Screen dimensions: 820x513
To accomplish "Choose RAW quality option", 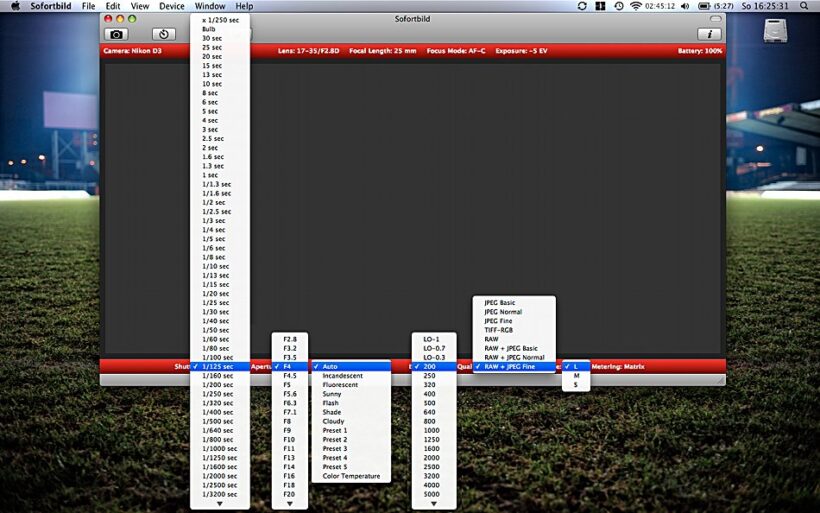I will click(492, 339).
